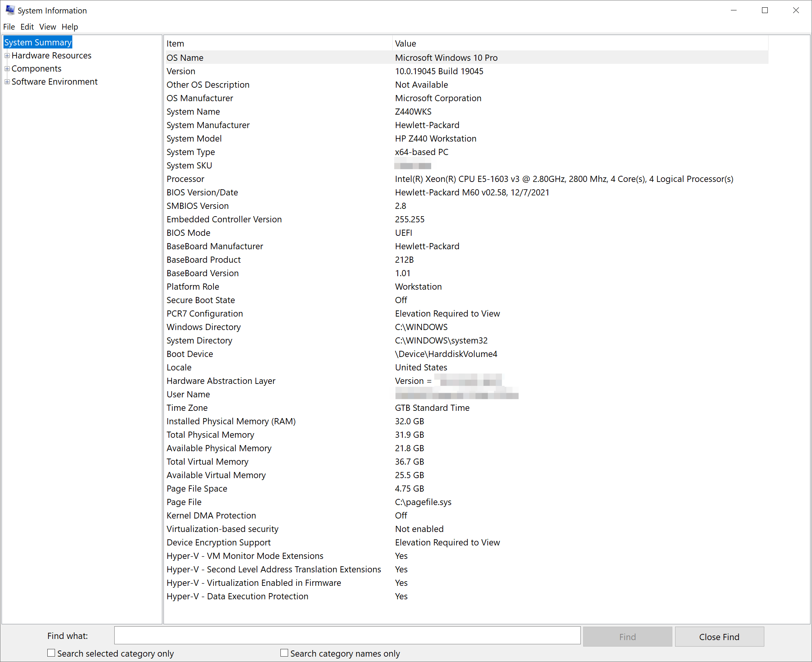Open the Edit menu

click(x=27, y=27)
